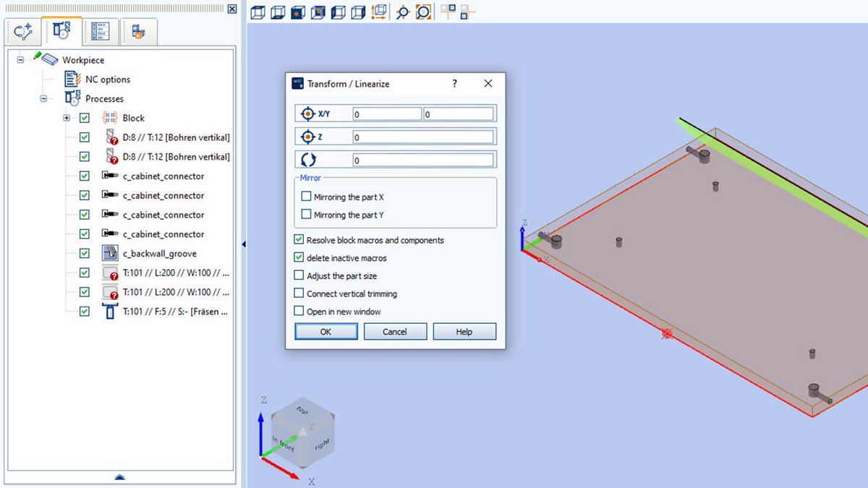This screenshot has height=488, width=868.
Task: Select the right side view cube icon
Action: 357,12
